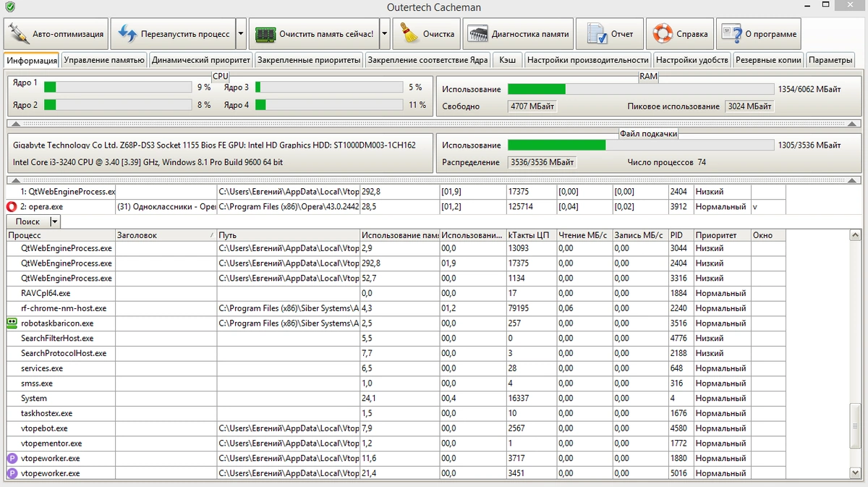
Task: Click the Ядро 4 CPU load bar
Action: [x=329, y=105]
